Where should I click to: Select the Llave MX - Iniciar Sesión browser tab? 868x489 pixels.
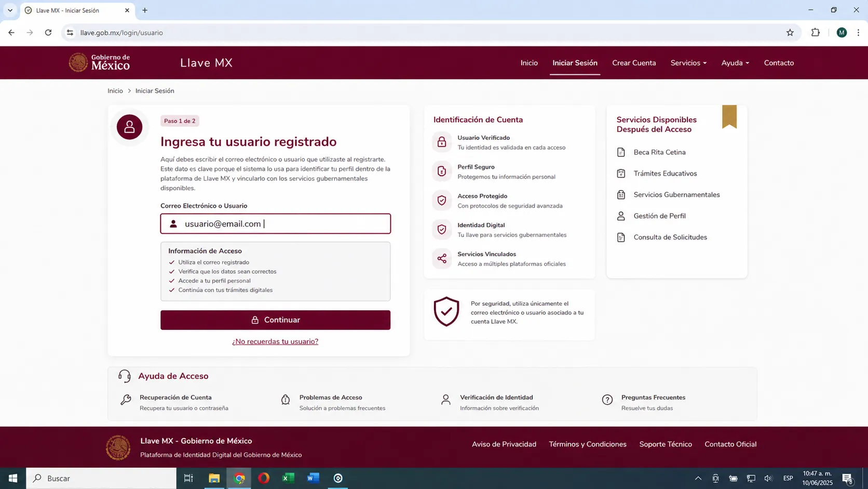click(77, 10)
